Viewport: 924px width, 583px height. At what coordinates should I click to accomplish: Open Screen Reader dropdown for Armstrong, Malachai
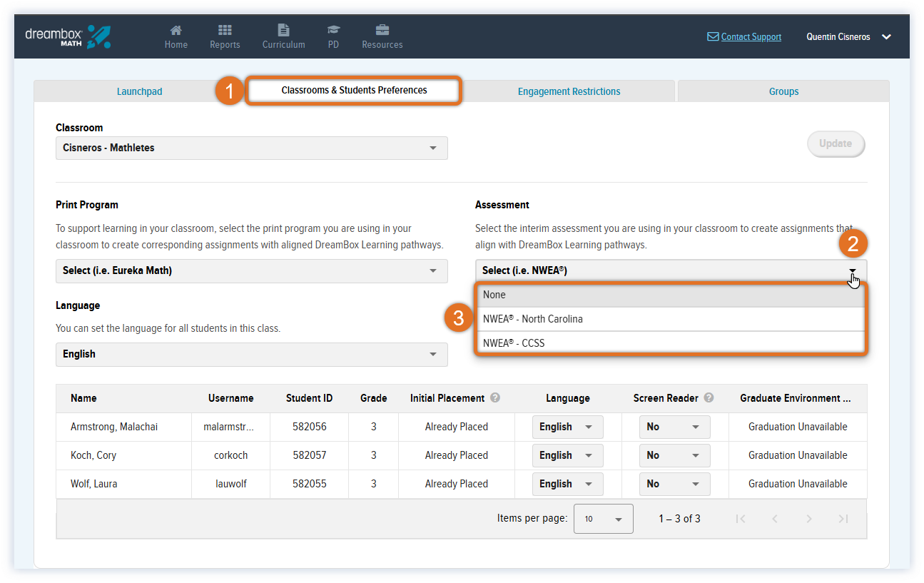675,427
